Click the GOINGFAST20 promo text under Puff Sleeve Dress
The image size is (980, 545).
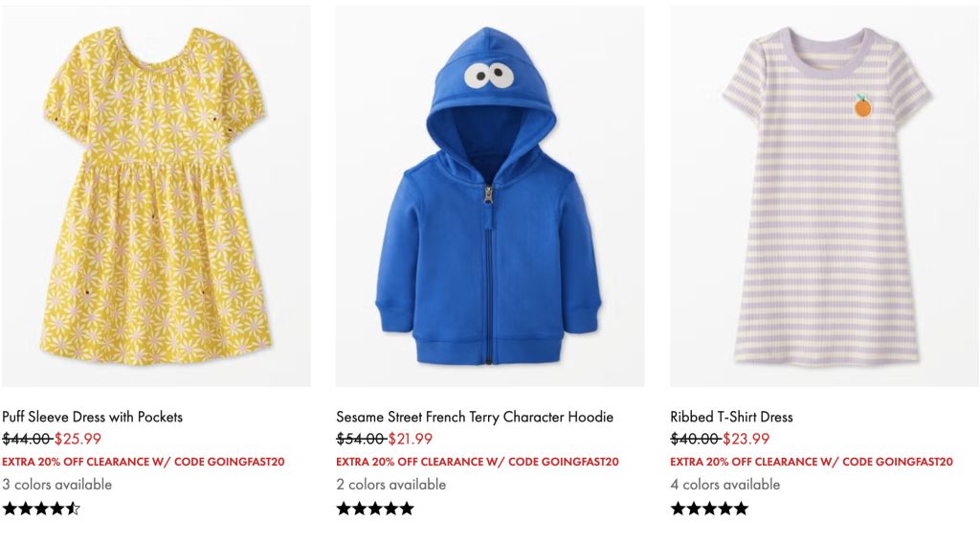[143, 462]
